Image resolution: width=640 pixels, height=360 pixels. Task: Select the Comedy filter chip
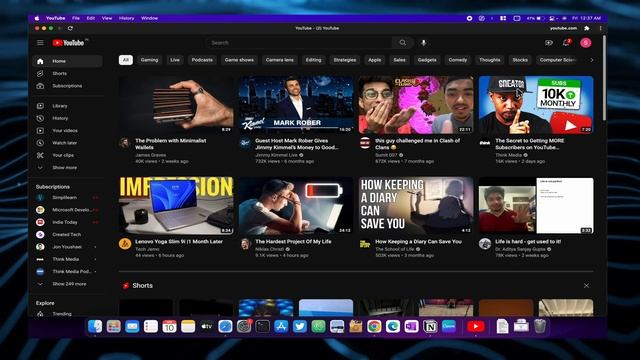click(458, 60)
